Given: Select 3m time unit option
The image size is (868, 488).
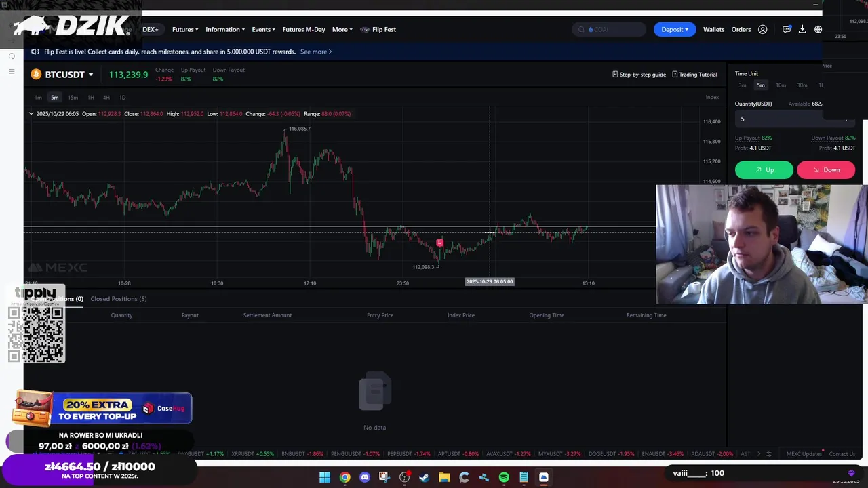Looking at the screenshot, I should click(x=743, y=85).
